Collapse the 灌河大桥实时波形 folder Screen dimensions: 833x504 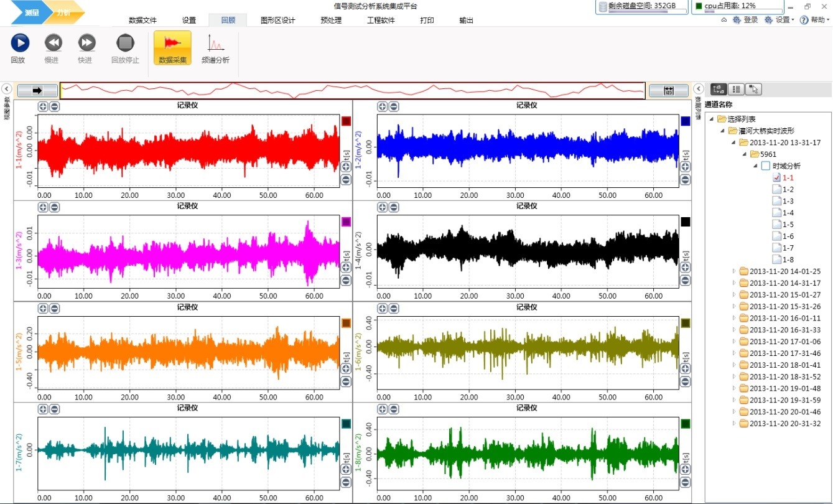(723, 131)
